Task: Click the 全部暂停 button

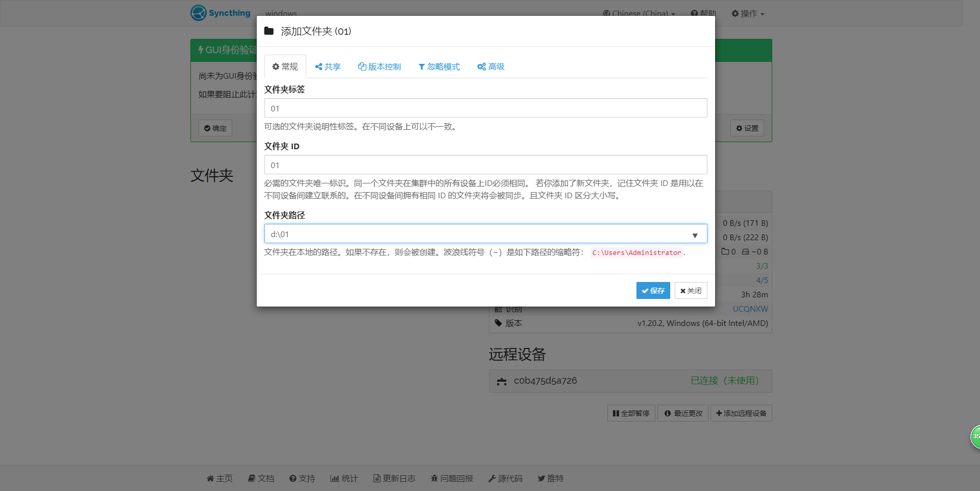Action: (631, 413)
